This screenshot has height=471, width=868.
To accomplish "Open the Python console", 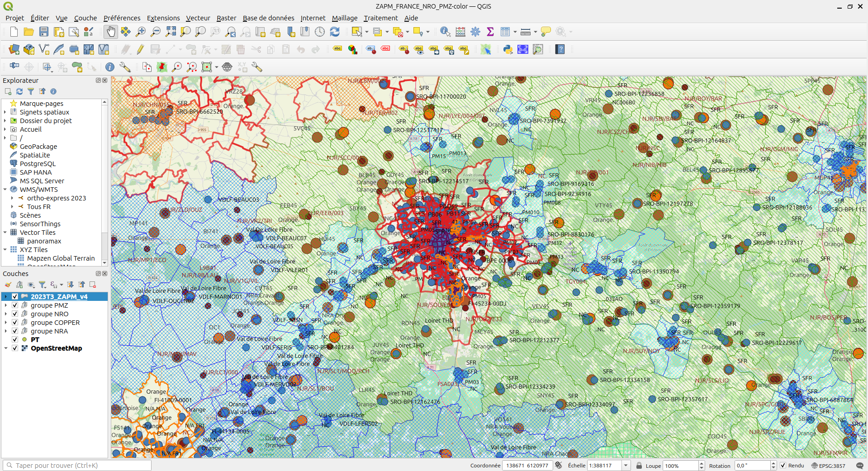I will click(508, 49).
